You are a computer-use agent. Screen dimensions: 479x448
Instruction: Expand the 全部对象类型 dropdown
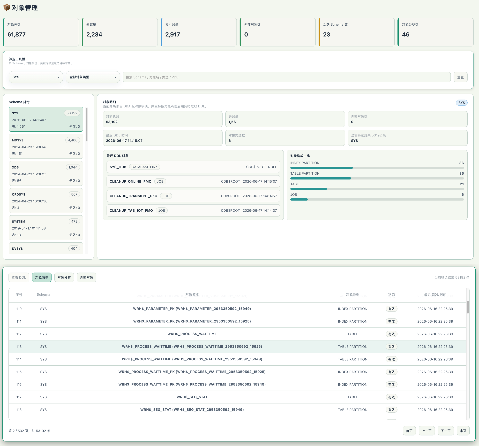[x=93, y=77]
